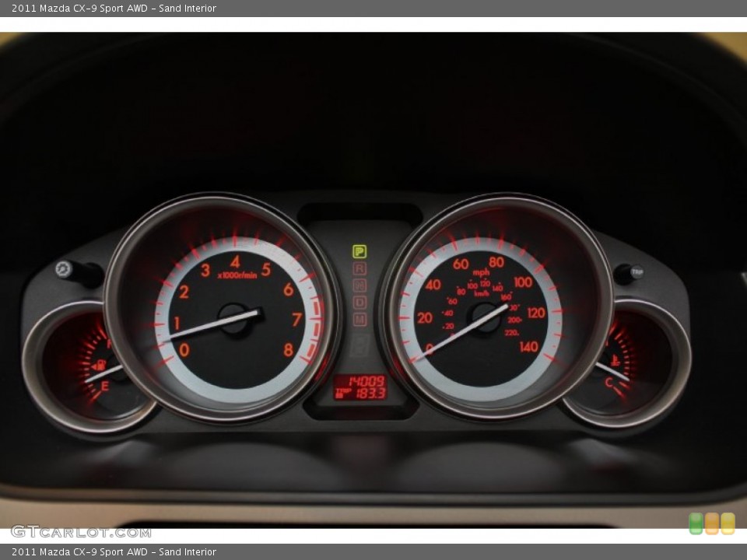
Task: Click the trip meter reading 183.3
Action: pyautogui.click(x=371, y=394)
